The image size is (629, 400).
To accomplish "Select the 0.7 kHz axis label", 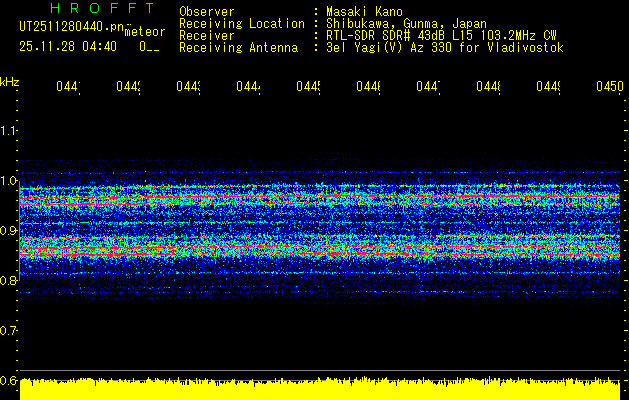I will (x=9, y=331).
